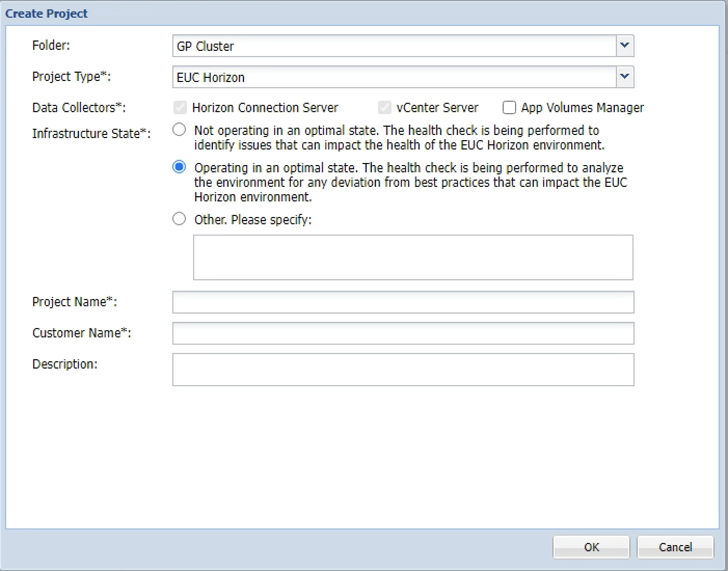Open the Project Type dropdown arrow
The height and width of the screenshot is (571, 728).
(625, 77)
